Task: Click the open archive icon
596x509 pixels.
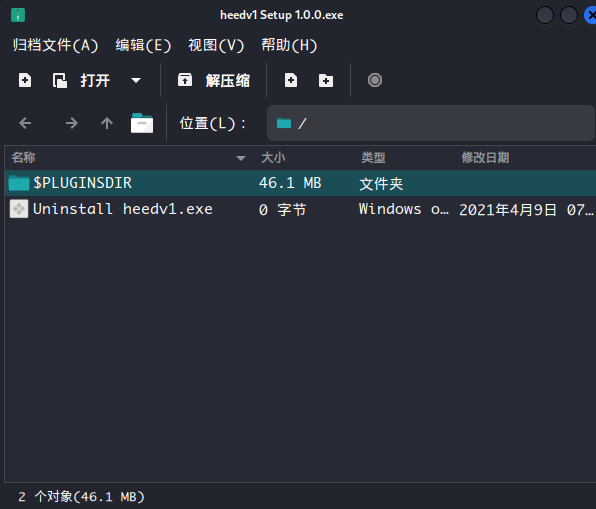Action: [x=60, y=80]
